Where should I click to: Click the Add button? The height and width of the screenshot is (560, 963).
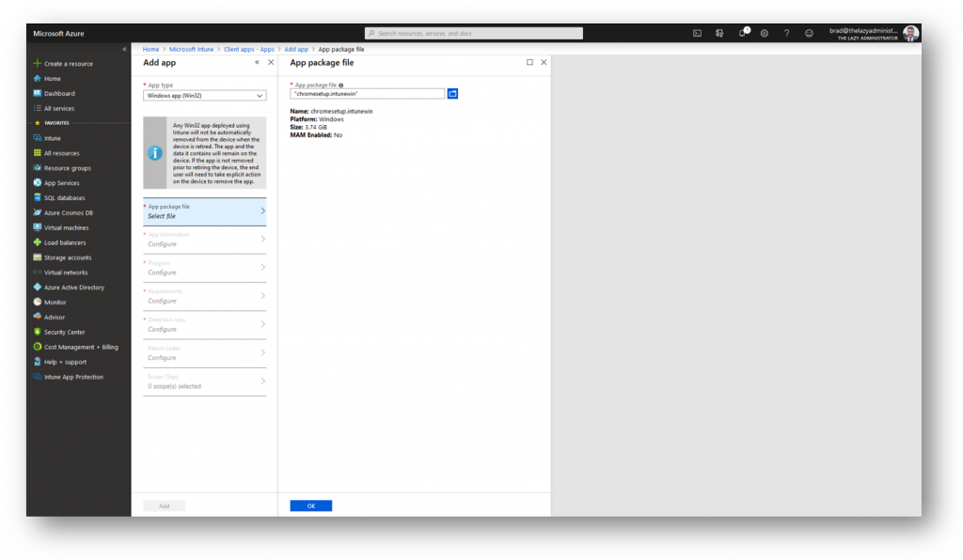point(164,506)
